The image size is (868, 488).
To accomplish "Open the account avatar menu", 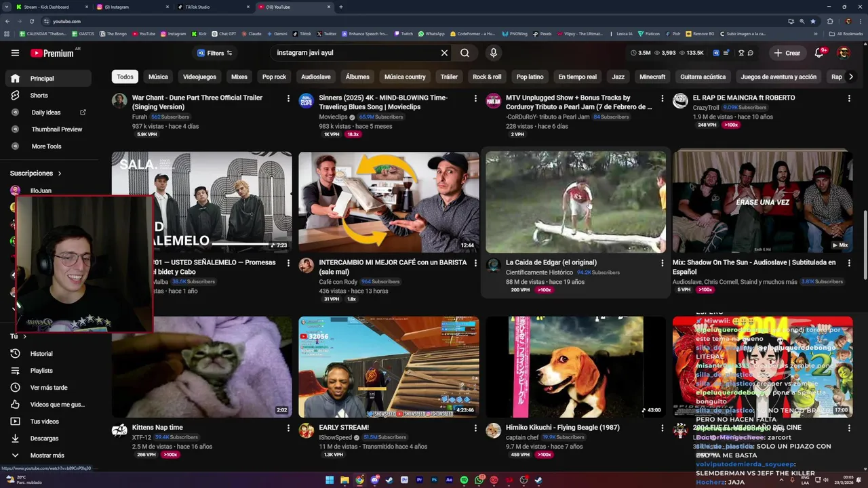I will pyautogui.click(x=844, y=53).
